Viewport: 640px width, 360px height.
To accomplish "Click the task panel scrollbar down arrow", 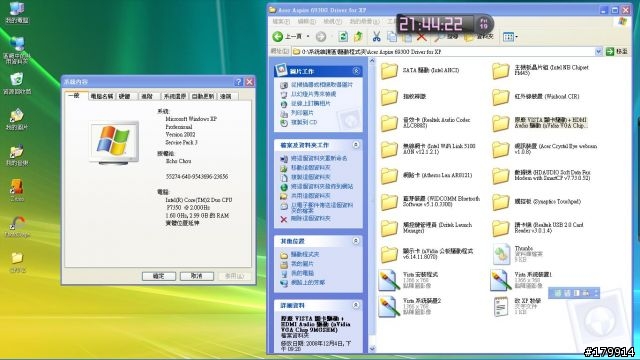I will 372,349.
